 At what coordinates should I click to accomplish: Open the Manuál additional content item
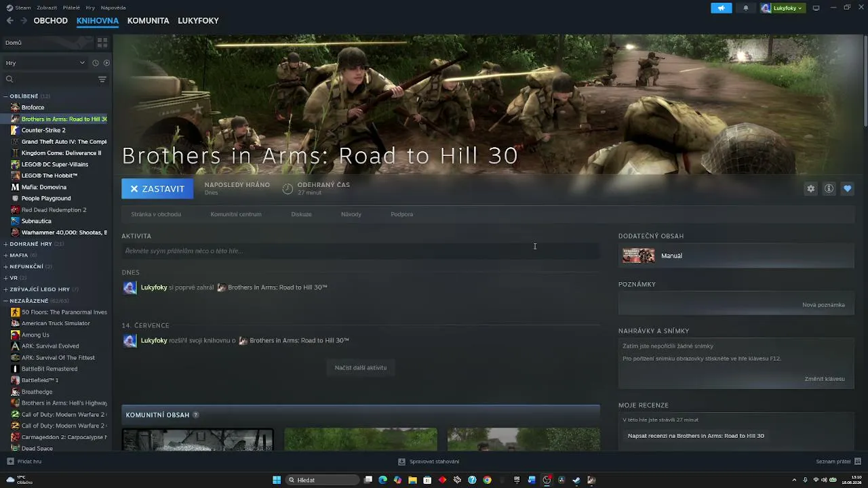(x=736, y=256)
